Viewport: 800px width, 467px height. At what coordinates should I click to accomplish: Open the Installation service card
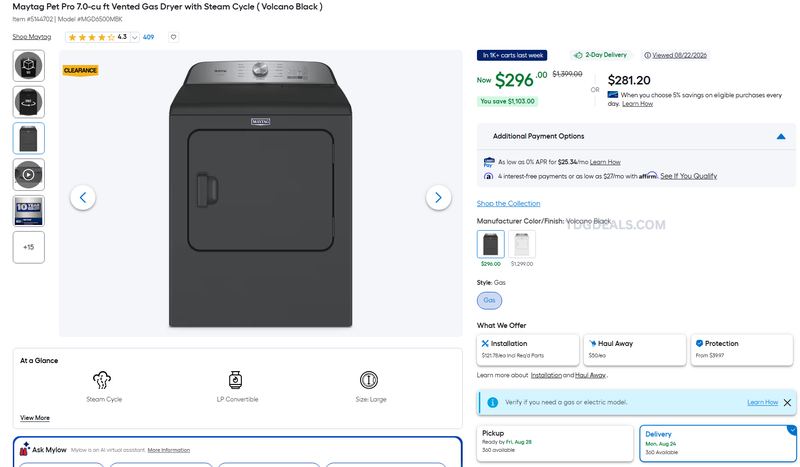click(x=528, y=350)
